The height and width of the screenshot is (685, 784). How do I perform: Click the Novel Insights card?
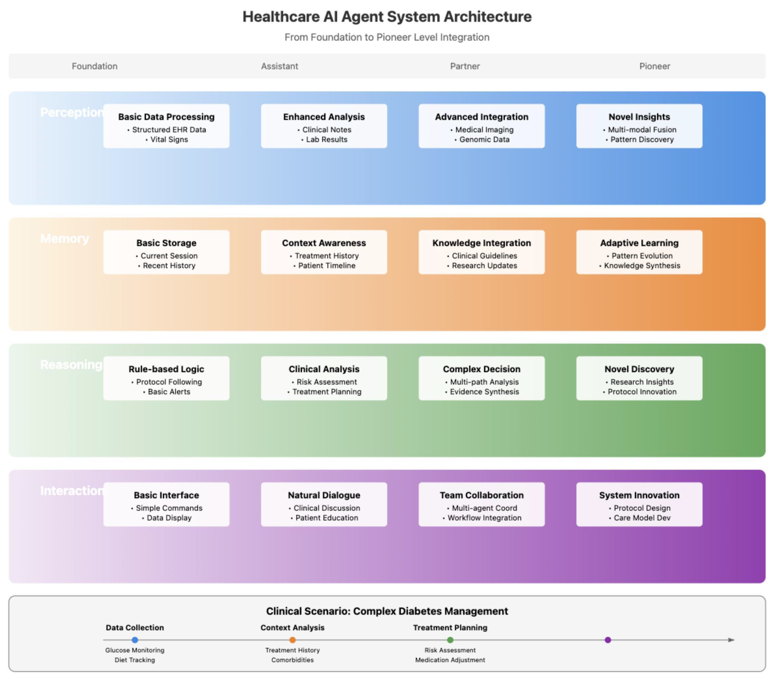click(x=639, y=126)
